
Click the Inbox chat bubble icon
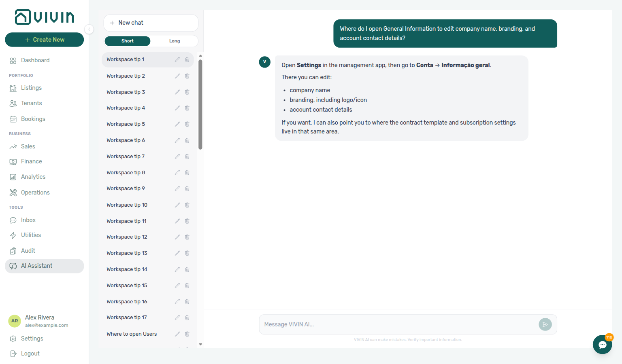(13, 220)
